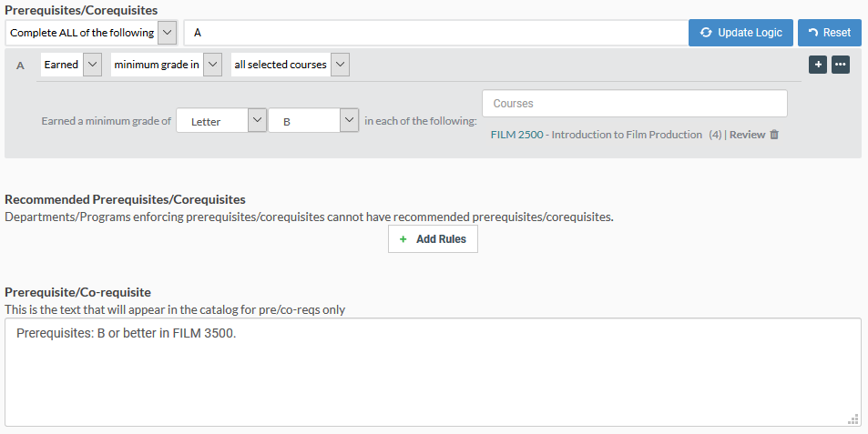Open the FILM 2500 course link
The height and width of the screenshot is (434, 868).
click(517, 135)
